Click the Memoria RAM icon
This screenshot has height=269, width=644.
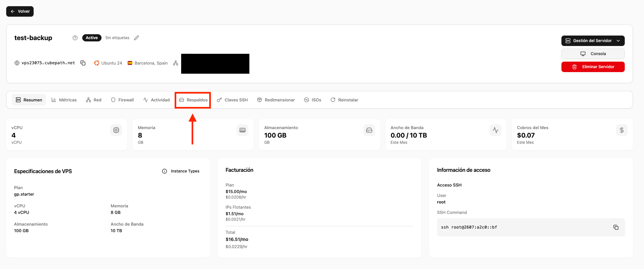tap(242, 130)
